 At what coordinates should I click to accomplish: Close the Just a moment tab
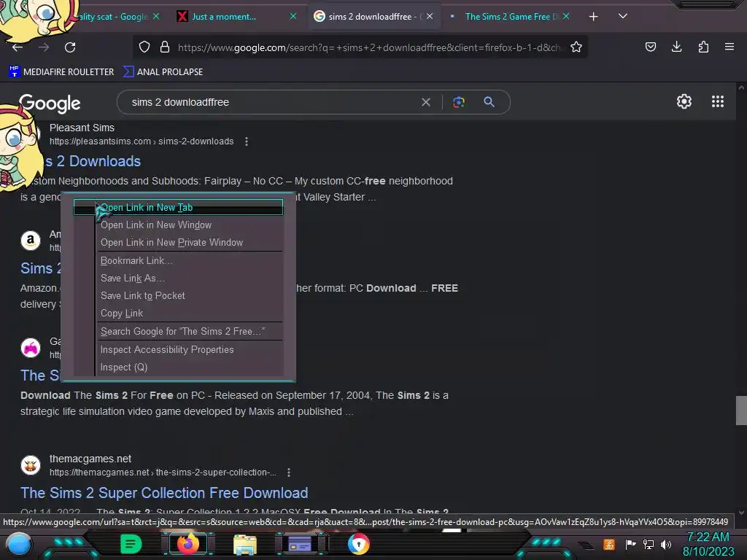293,17
